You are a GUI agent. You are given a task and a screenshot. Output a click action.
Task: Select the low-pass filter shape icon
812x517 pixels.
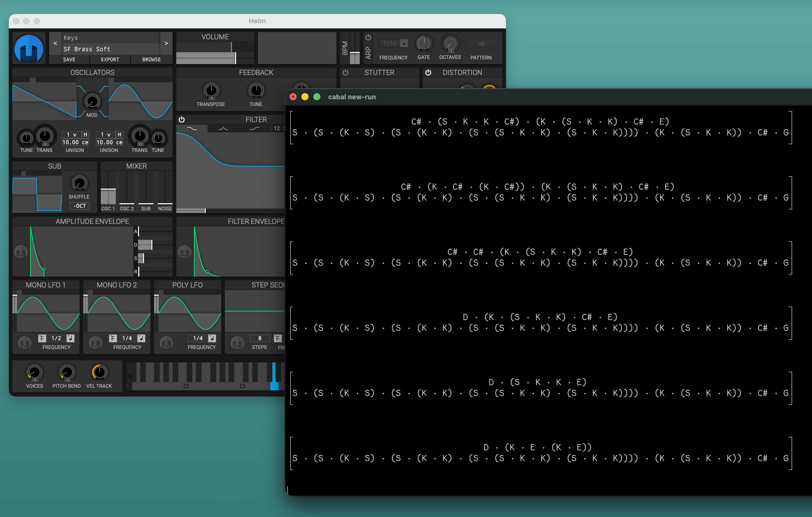pyautogui.click(x=191, y=128)
